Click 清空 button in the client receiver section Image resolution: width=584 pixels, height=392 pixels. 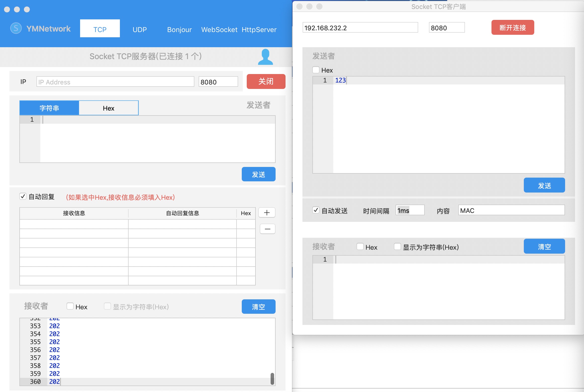pyautogui.click(x=544, y=246)
